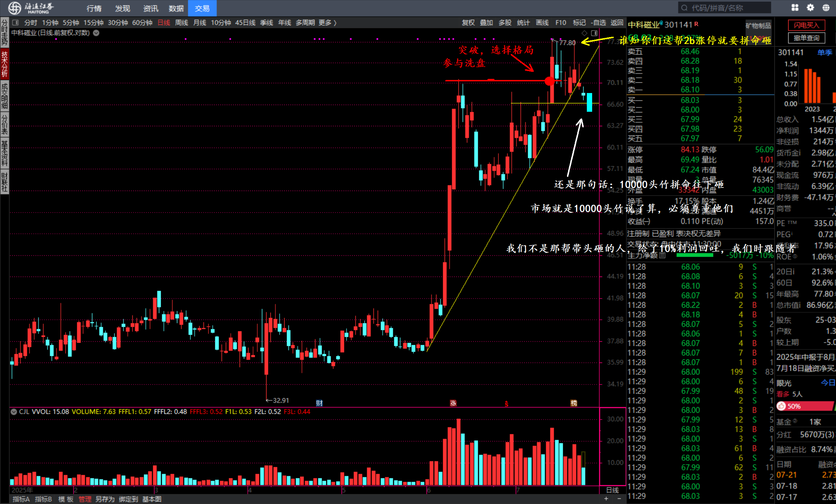This screenshot has height=504, width=836.
Task: Click the 管理 bottom tab
Action: pos(85,499)
